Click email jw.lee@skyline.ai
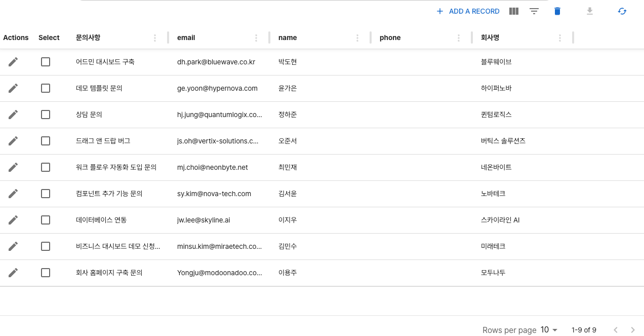The height and width of the screenshot is (336, 644). click(x=204, y=220)
